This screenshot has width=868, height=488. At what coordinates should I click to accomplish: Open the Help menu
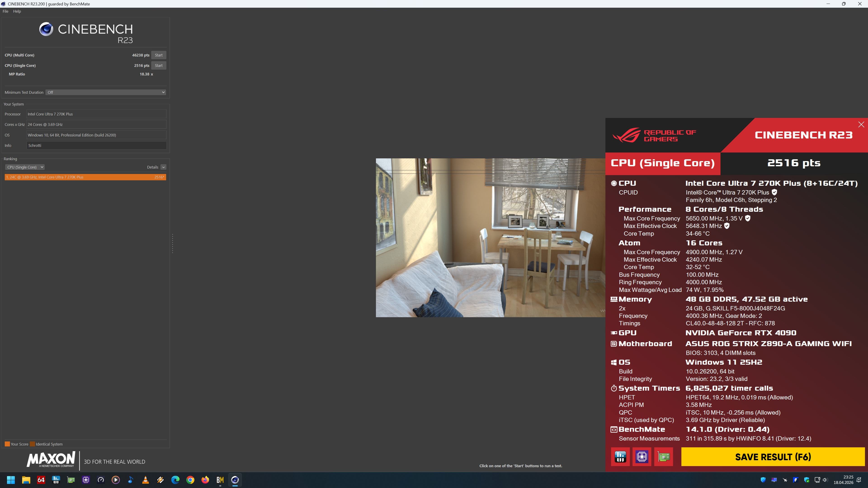17,11
